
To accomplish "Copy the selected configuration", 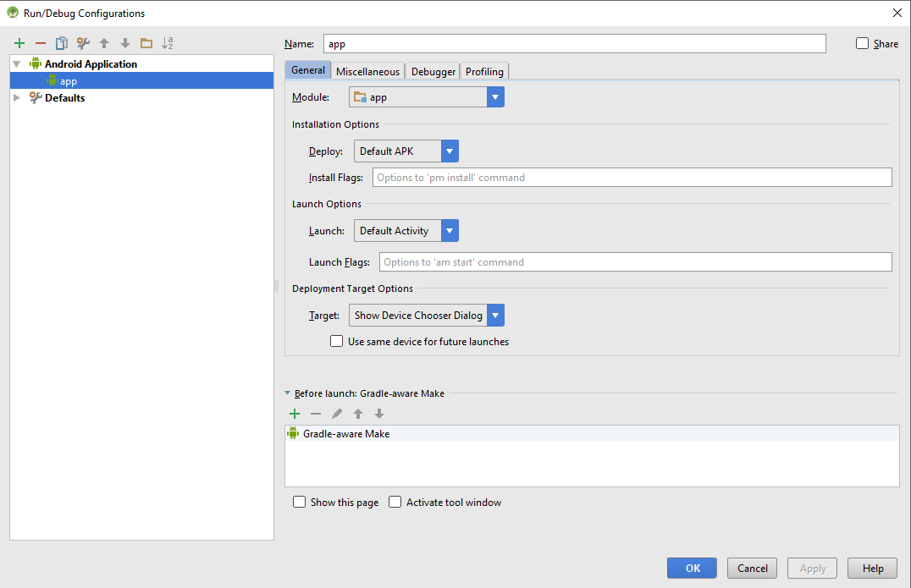I will pyautogui.click(x=62, y=43).
